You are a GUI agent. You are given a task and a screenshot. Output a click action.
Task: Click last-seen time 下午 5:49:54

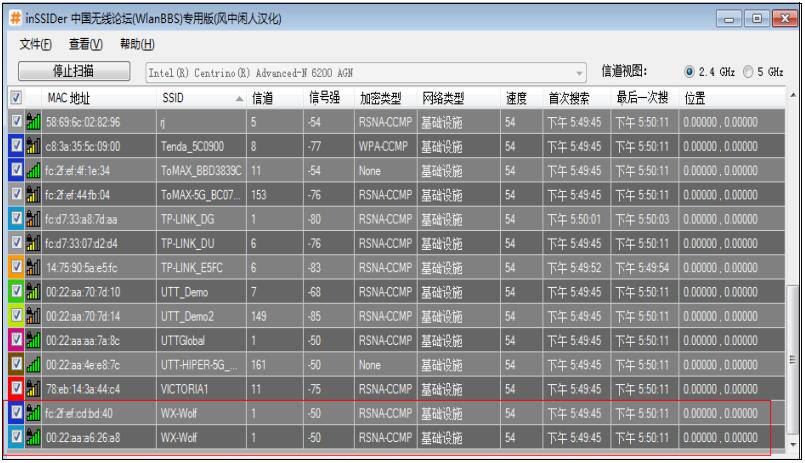pyautogui.click(x=642, y=267)
